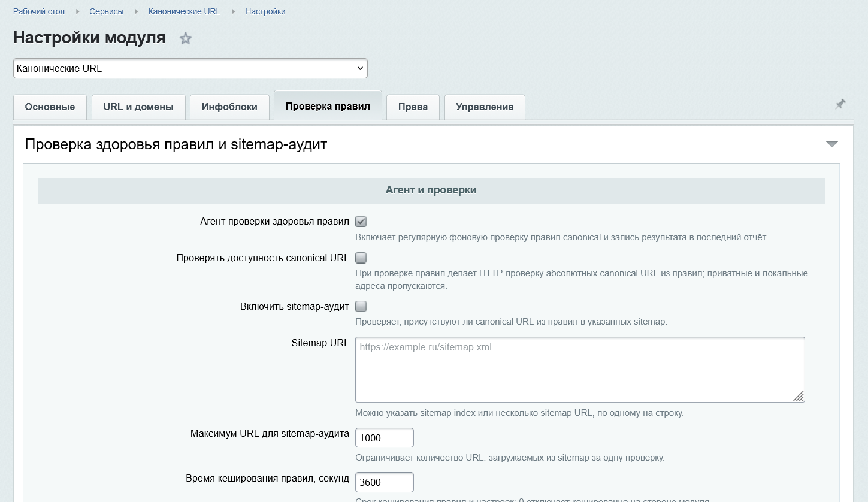Open the Управление tab

485,107
